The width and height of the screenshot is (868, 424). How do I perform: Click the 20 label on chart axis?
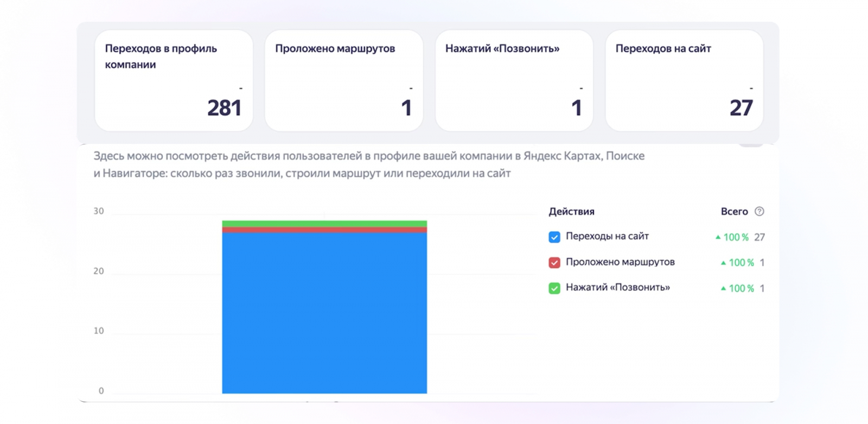99,271
